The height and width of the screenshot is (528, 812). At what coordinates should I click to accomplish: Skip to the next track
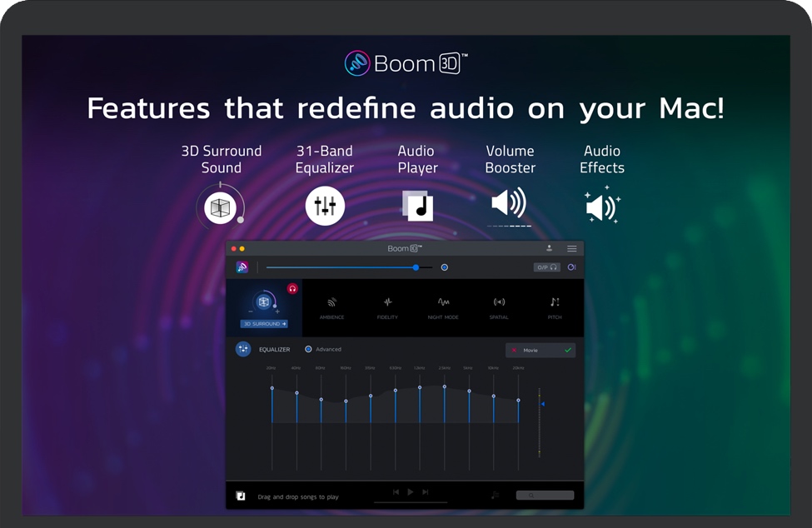tap(426, 491)
